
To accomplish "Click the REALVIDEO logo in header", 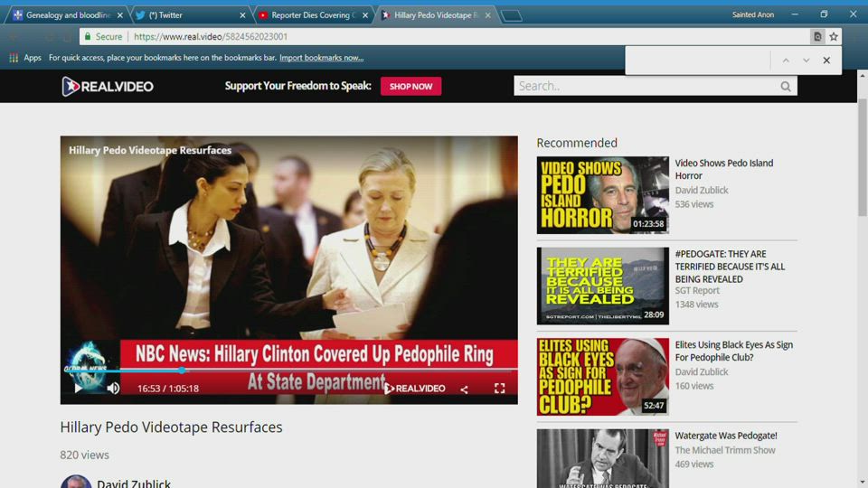I will tap(108, 86).
